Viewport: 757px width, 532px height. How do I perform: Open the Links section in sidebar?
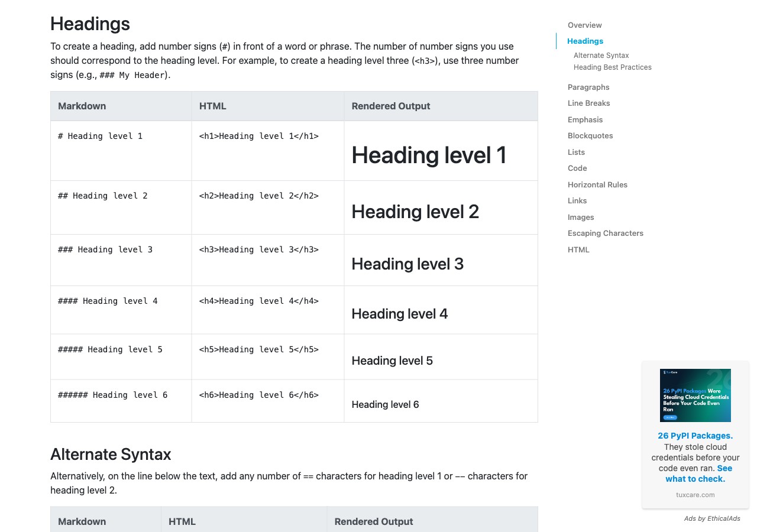click(577, 200)
